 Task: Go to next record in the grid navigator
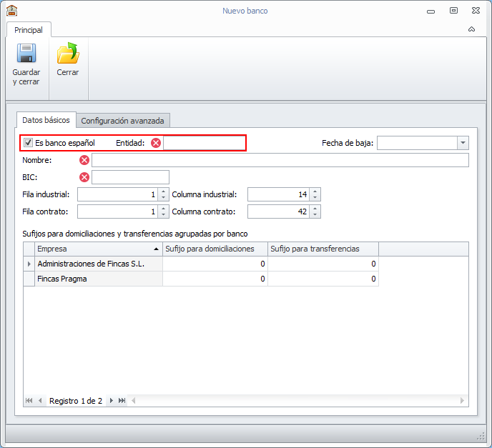[x=111, y=400]
